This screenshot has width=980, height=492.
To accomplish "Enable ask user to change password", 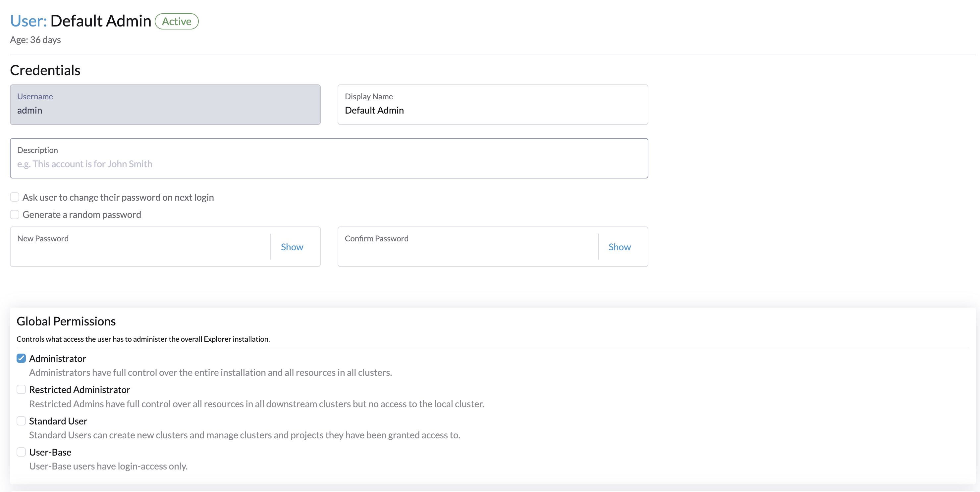I will pos(15,197).
